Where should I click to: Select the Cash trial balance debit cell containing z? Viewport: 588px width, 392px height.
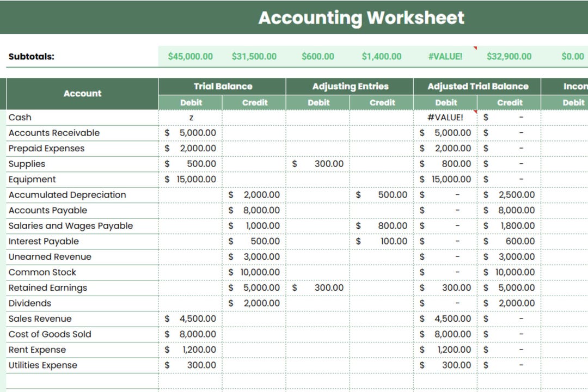[x=191, y=118]
